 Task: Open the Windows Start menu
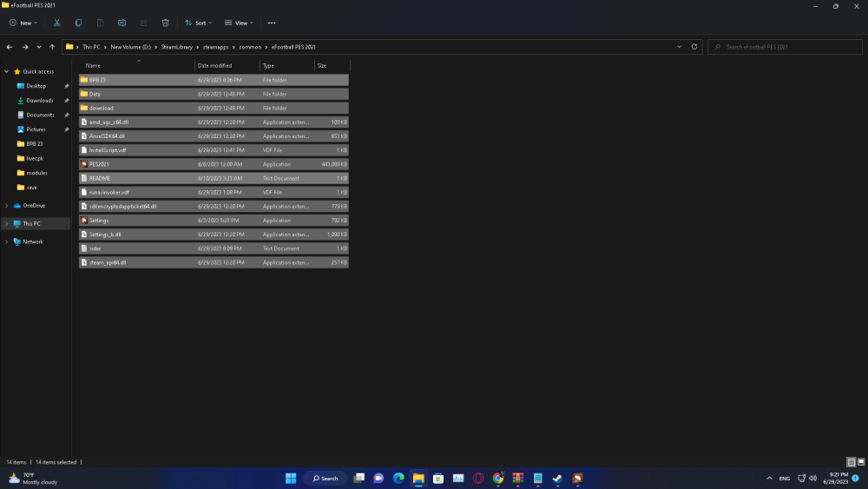291,479
